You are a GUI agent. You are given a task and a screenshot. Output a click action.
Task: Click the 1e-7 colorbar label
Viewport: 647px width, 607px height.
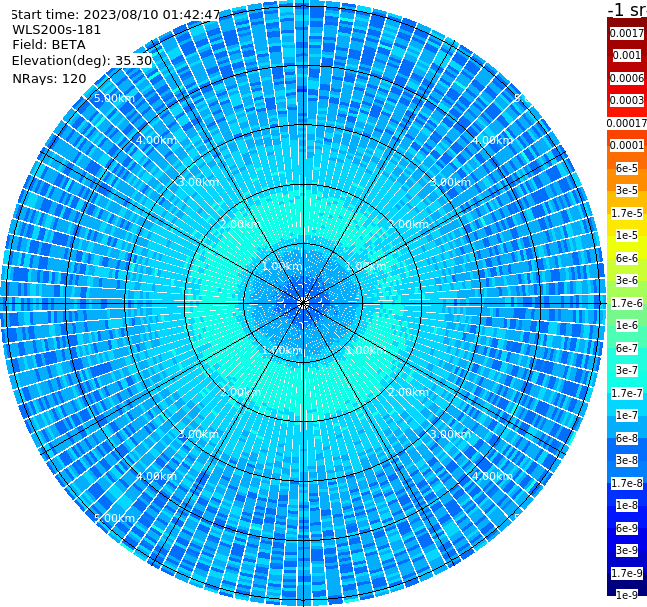point(627,415)
